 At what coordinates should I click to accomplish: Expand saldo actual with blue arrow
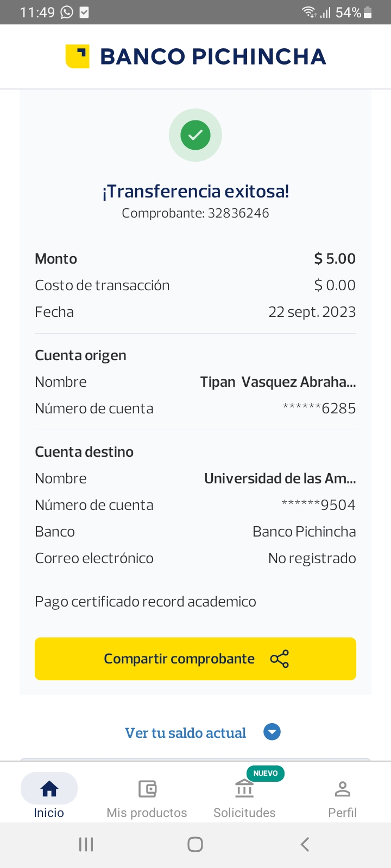click(x=272, y=732)
